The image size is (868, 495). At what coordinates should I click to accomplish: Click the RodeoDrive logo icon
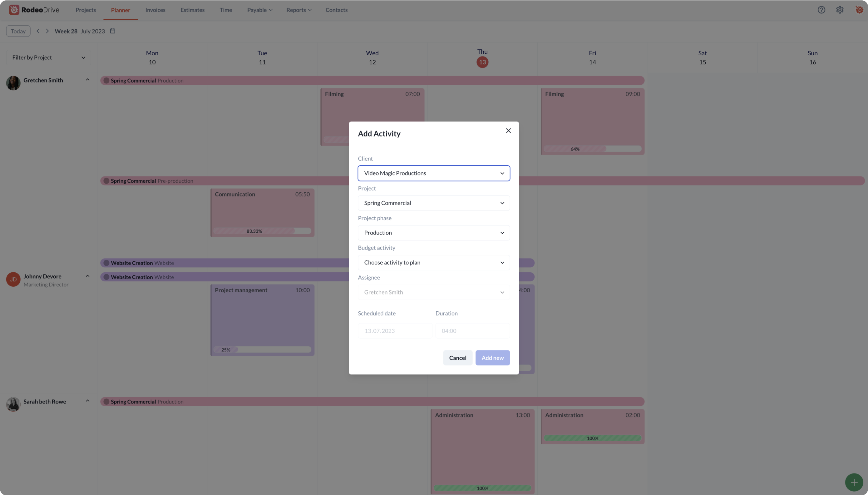(14, 10)
